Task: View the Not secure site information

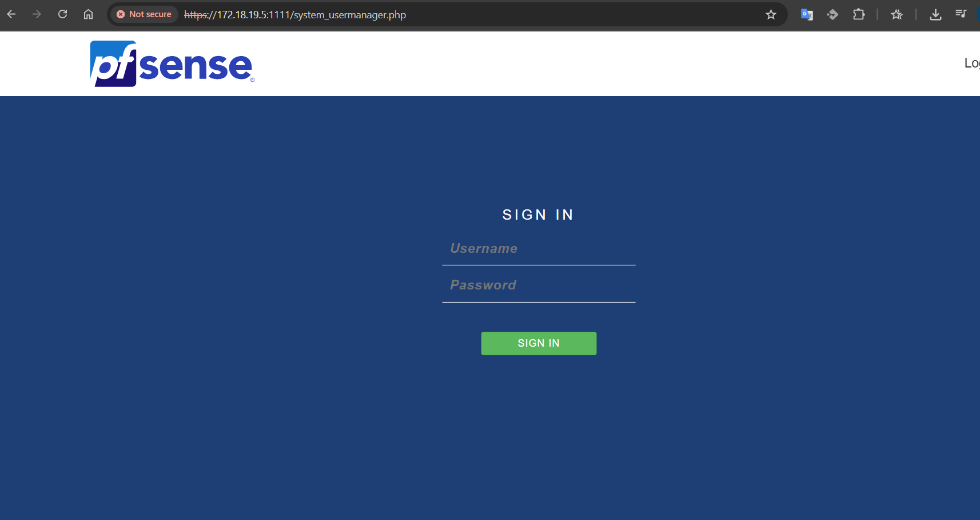Action: click(145, 14)
